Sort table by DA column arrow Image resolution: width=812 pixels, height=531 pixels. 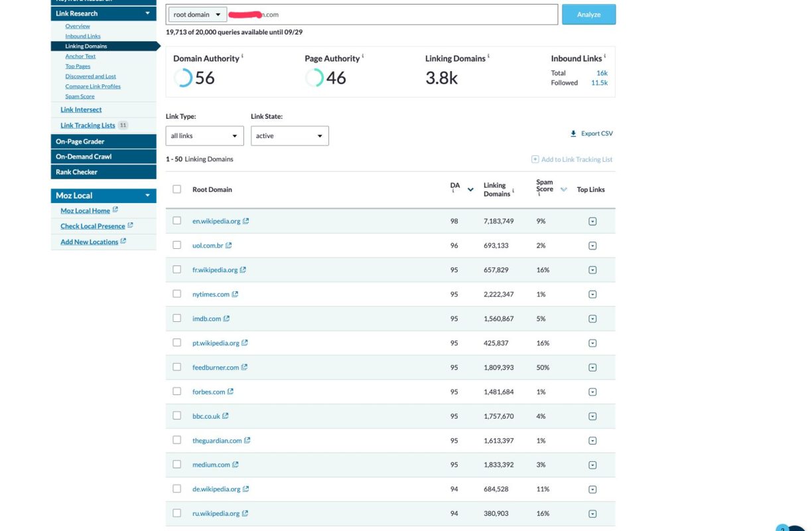(x=470, y=190)
